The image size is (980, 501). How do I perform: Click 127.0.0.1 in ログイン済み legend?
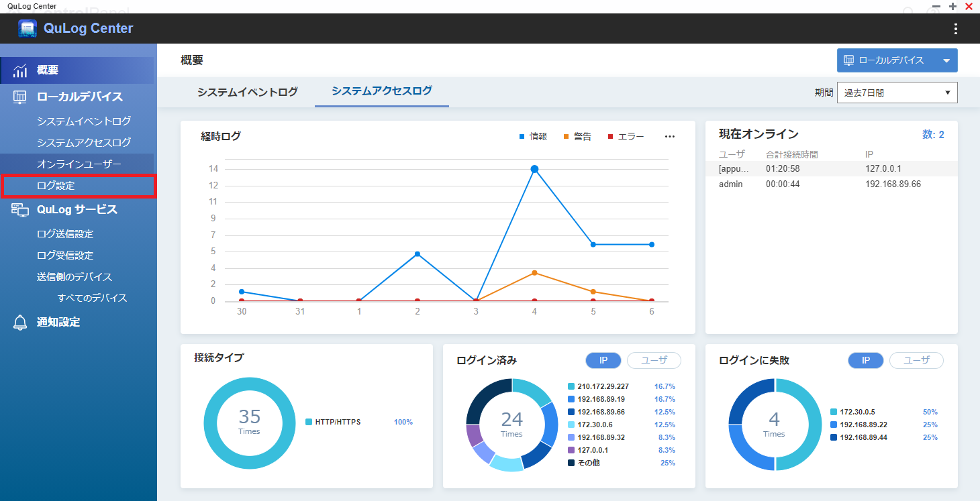pyautogui.click(x=588, y=451)
